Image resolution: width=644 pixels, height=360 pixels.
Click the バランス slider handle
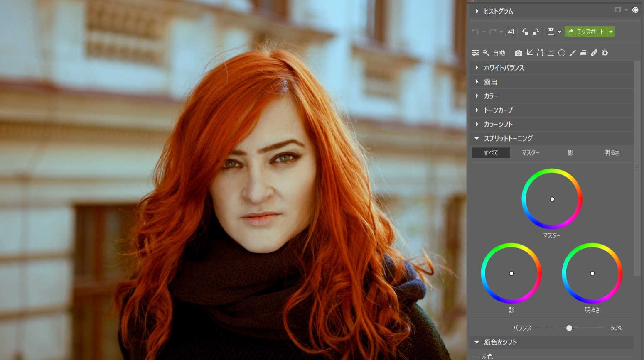569,328
